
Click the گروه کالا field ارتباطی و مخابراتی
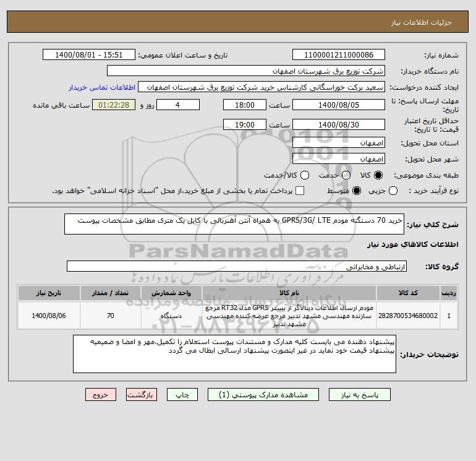click(x=237, y=266)
